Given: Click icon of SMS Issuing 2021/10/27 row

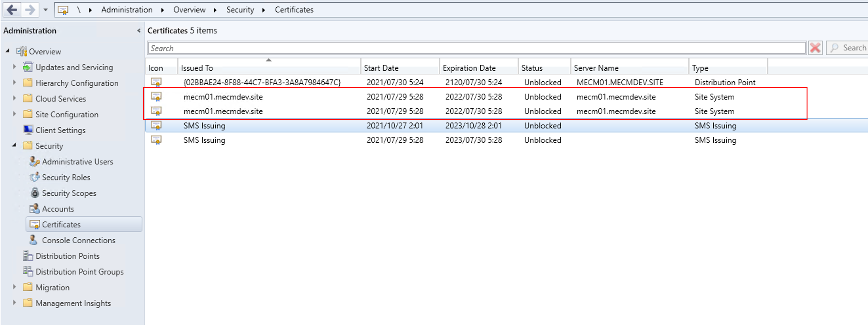Looking at the screenshot, I should (x=156, y=125).
